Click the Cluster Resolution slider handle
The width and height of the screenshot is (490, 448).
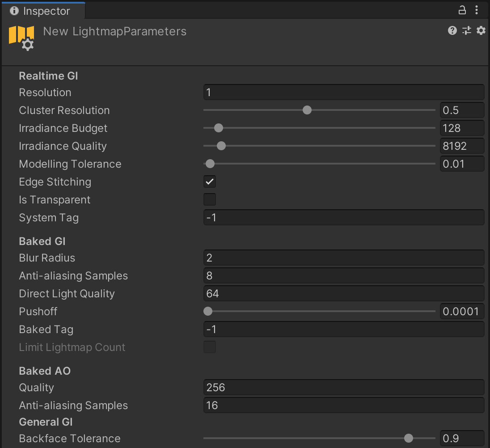[x=307, y=110]
